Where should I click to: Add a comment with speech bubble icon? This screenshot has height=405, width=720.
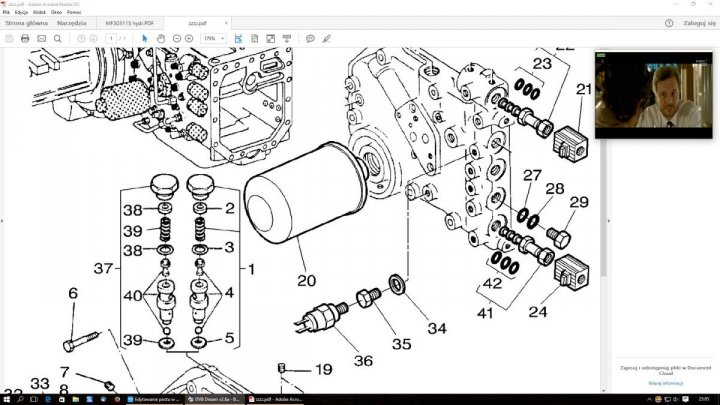pos(310,38)
